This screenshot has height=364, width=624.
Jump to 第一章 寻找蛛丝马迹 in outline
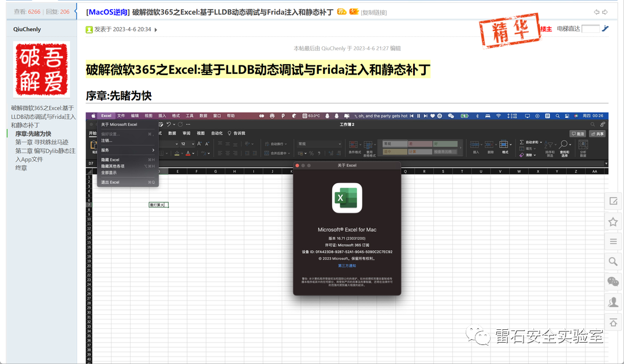[42, 142]
